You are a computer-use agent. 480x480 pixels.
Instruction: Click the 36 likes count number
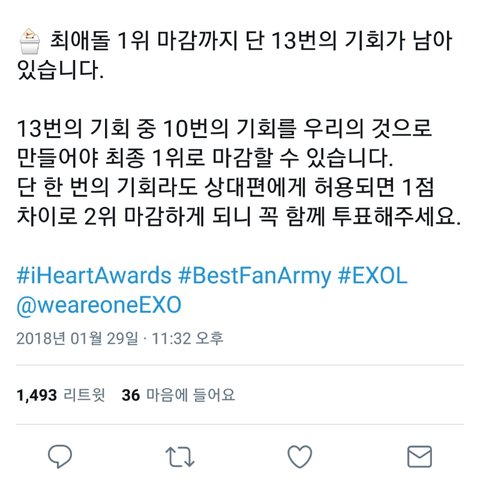131,395
